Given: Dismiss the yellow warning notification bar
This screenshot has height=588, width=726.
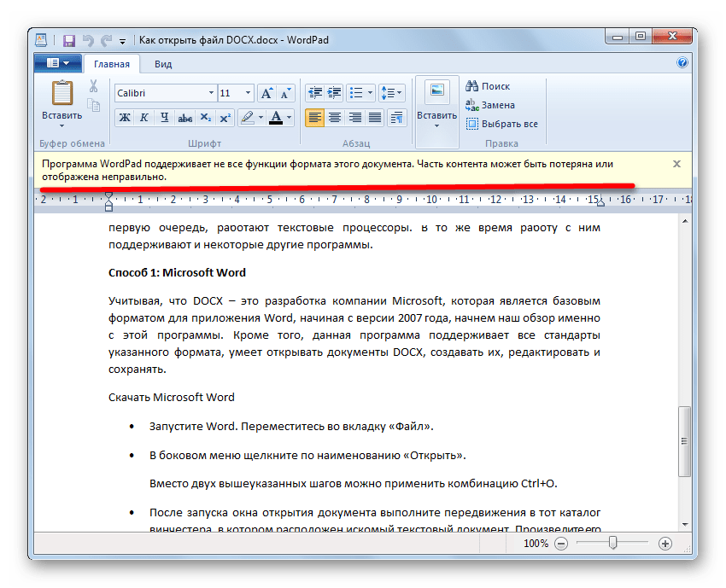Looking at the screenshot, I should pyautogui.click(x=676, y=163).
